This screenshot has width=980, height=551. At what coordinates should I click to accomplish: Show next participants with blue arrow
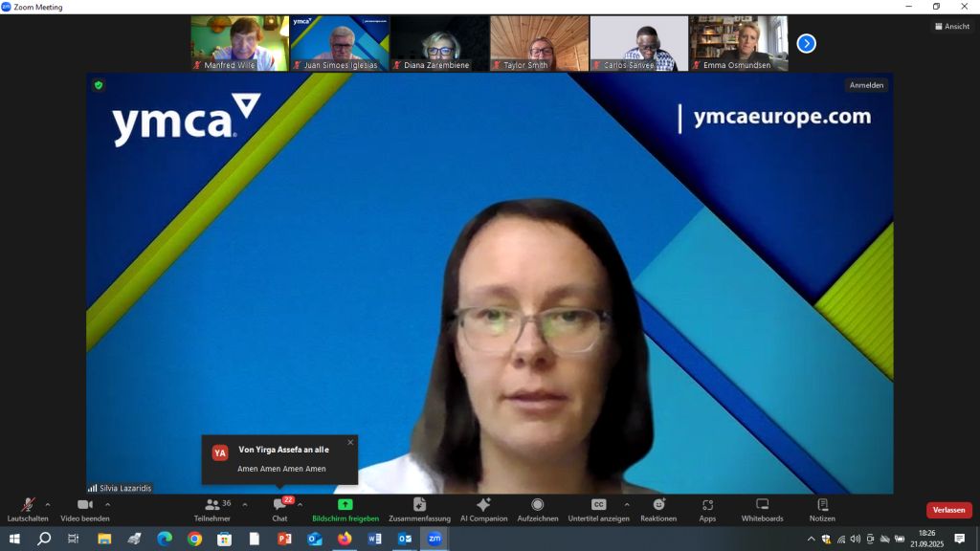click(x=806, y=44)
